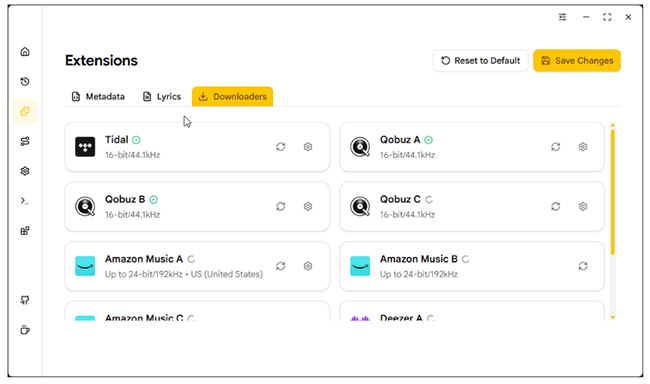The width and height of the screenshot is (650, 384).
Task: Open the audio converter icon in sidebar
Action: coord(25,141)
